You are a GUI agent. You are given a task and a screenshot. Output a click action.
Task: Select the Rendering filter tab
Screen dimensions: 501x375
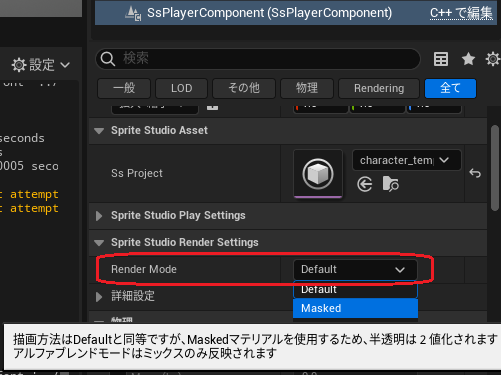tap(379, 88)
